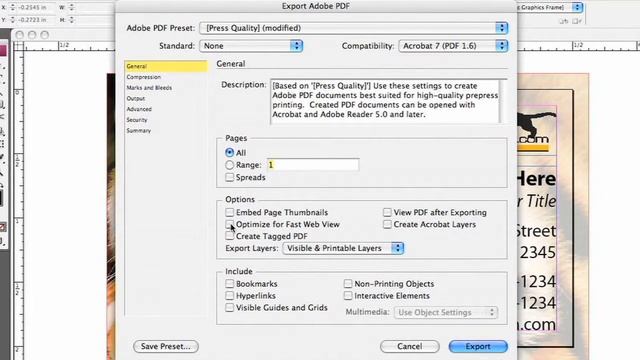This screenshot has height=360, width=640.
Task: Click the X coordinate stepper arrows
Action: (12, 7)
